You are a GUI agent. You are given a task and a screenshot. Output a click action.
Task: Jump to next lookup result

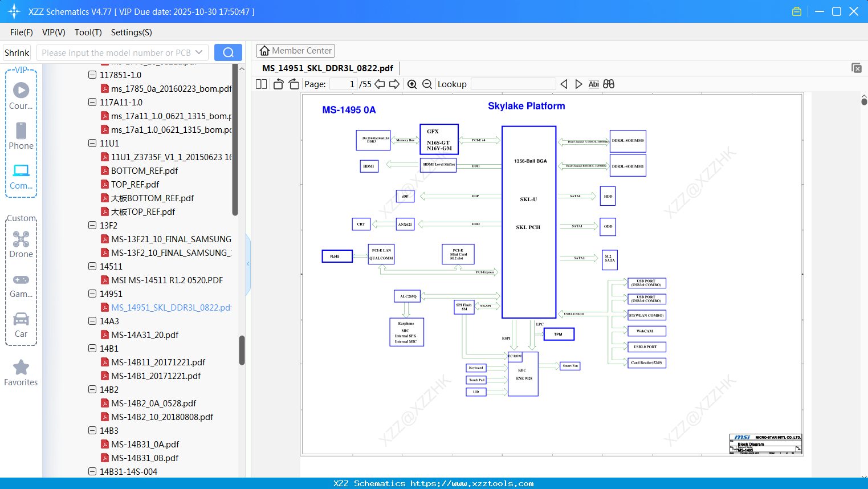coord(578,84)
